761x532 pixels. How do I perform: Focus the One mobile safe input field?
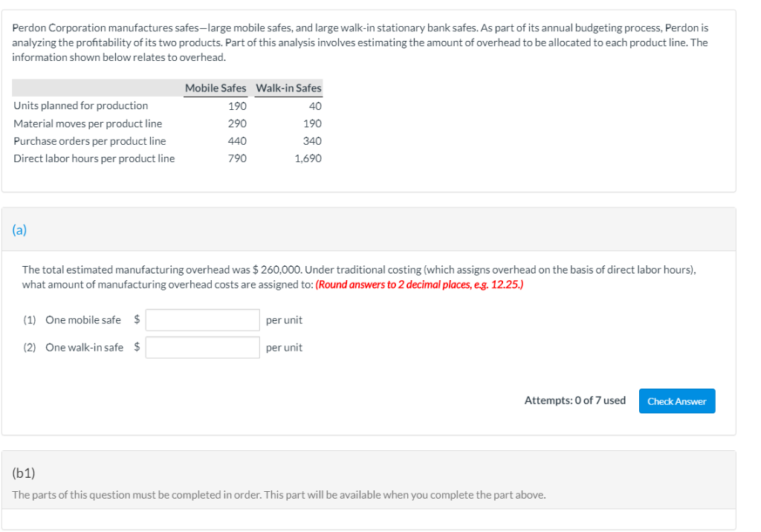[x=202, y=320]
